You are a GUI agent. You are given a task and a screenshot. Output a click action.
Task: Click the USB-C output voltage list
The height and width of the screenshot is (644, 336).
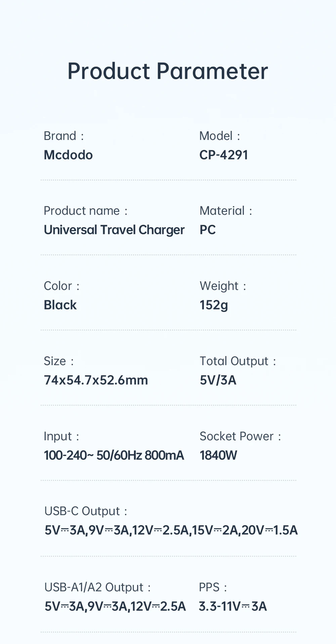coord(171,530)
